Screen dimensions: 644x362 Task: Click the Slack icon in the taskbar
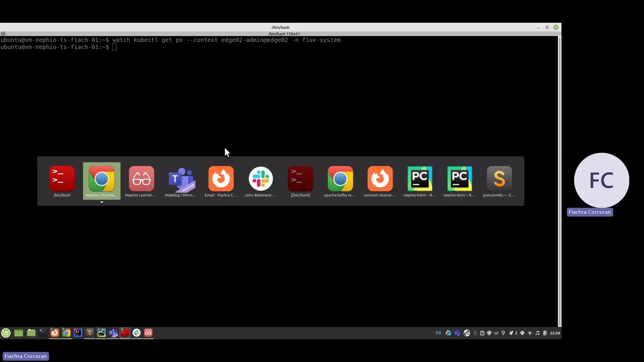(x=136, y=333)
